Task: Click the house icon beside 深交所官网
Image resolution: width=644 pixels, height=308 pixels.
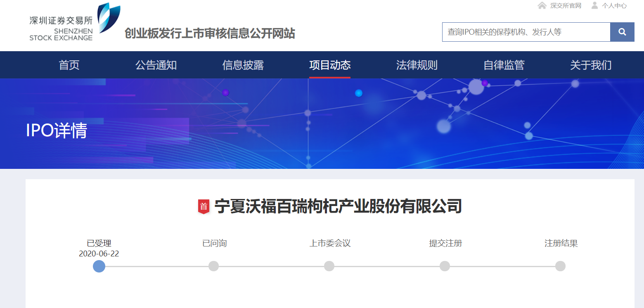Action: pos(542,5)
